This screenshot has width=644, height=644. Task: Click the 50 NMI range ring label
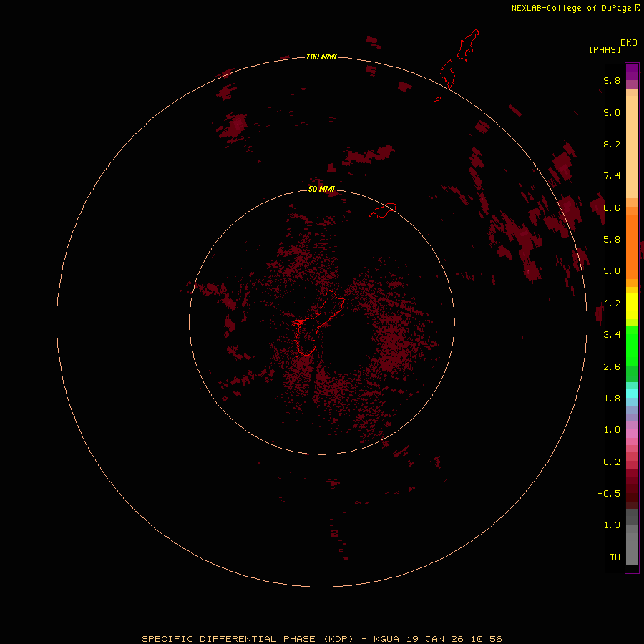click(x=321, y=189)
